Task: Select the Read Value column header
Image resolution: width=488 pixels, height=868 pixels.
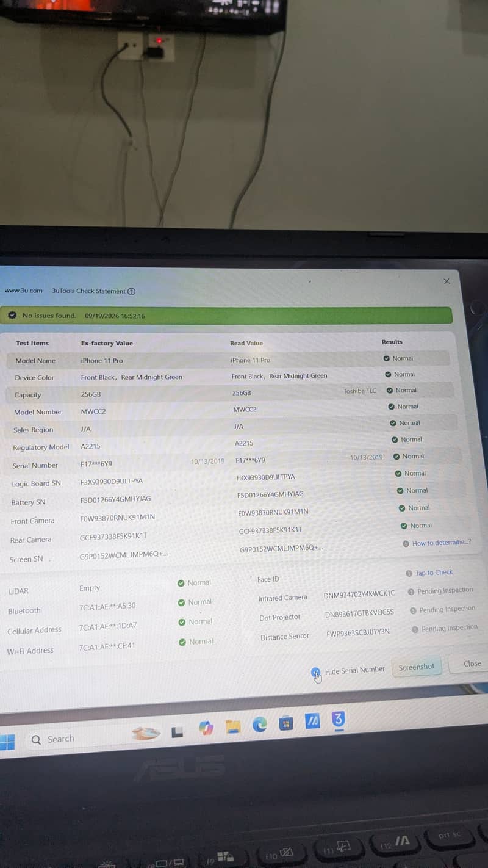Action: (246, 343)
